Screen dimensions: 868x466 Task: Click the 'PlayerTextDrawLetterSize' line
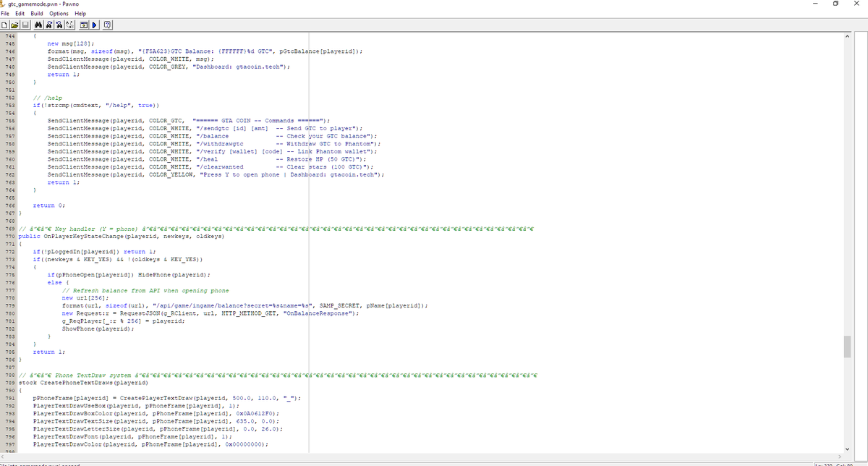pyautogui.click(x=158, y=428)
